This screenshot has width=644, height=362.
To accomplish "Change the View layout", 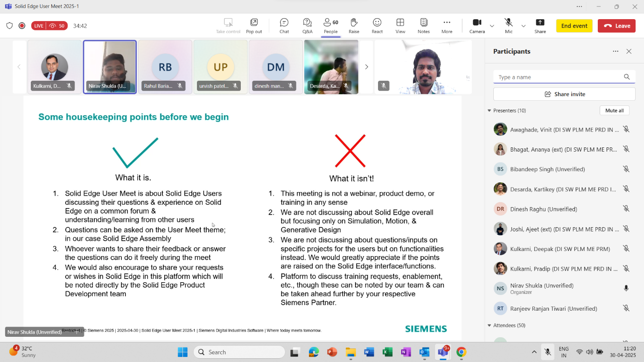I will [400, 25].
